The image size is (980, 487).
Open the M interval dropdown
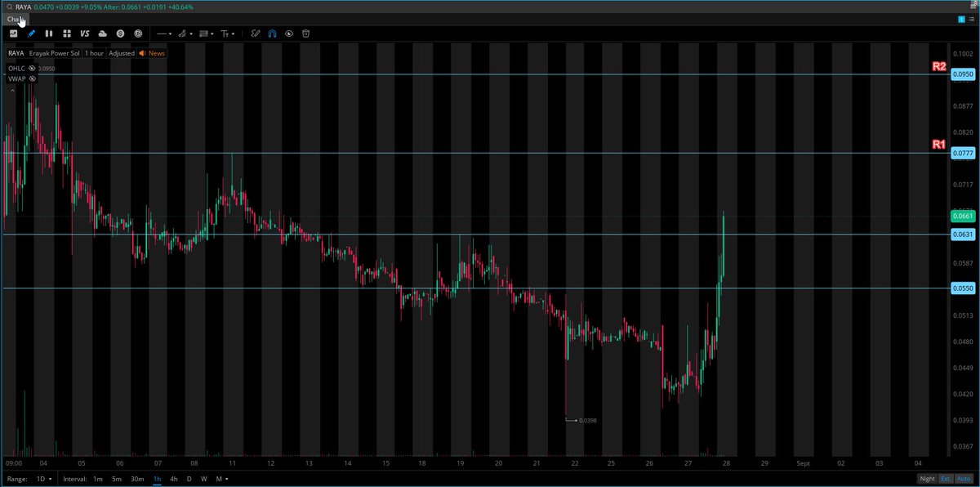pyautogui.click(x=222, y=479)
